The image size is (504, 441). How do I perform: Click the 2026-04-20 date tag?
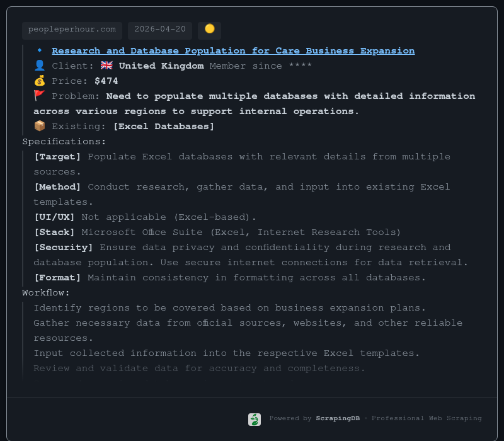[160, 30]
